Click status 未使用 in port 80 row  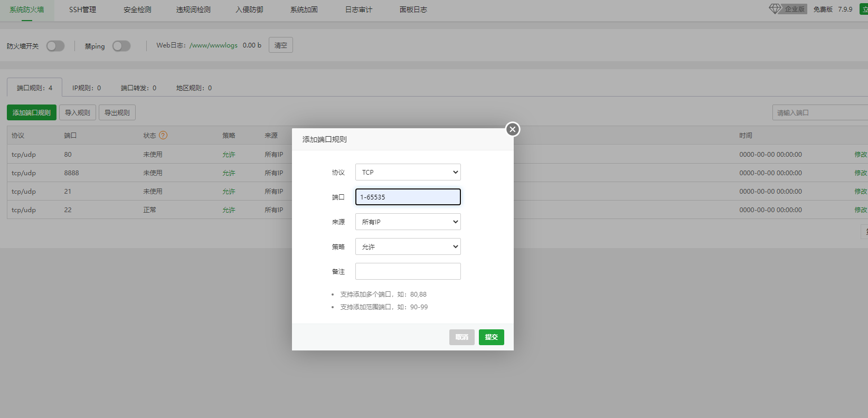[153, 154]
